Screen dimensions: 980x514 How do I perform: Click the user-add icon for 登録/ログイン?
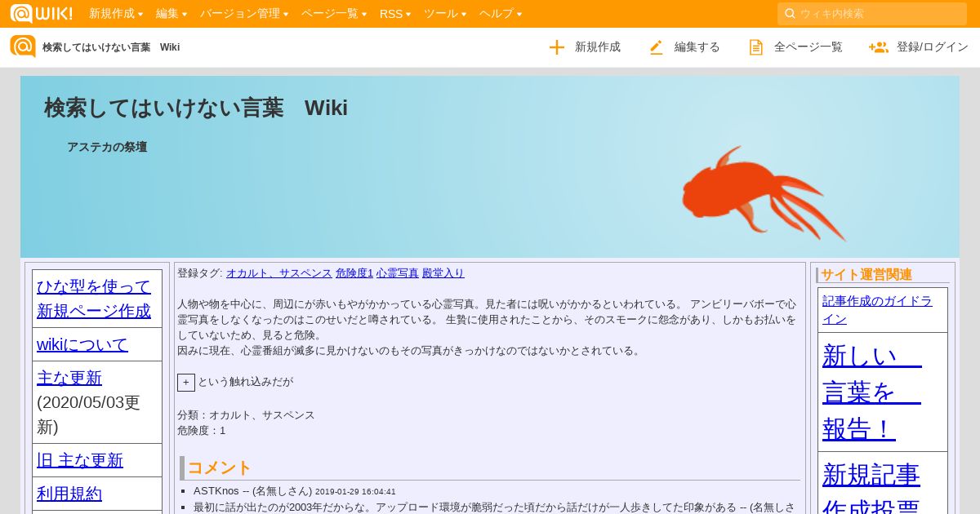click(879, 47)
